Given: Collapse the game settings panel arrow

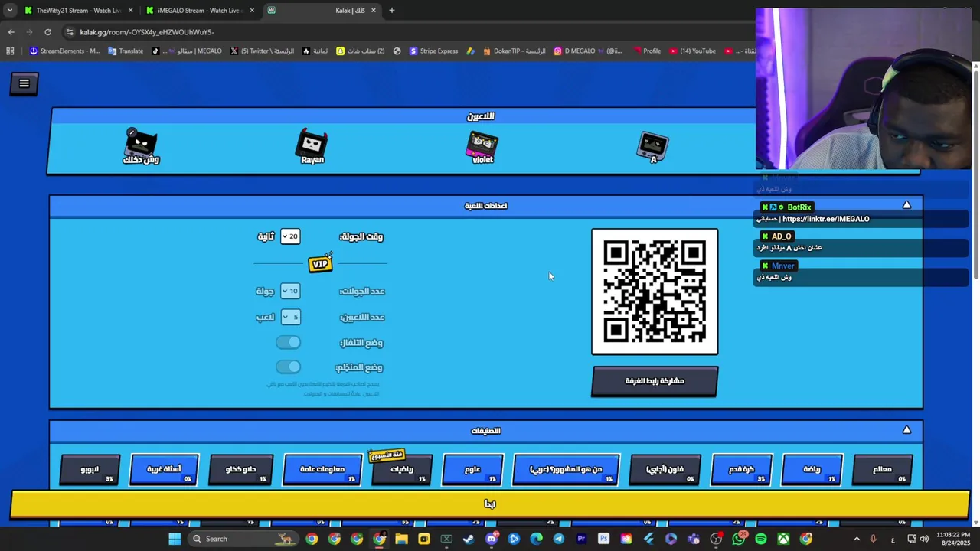Looking at the screenshot, I should [x=906, y=205].
